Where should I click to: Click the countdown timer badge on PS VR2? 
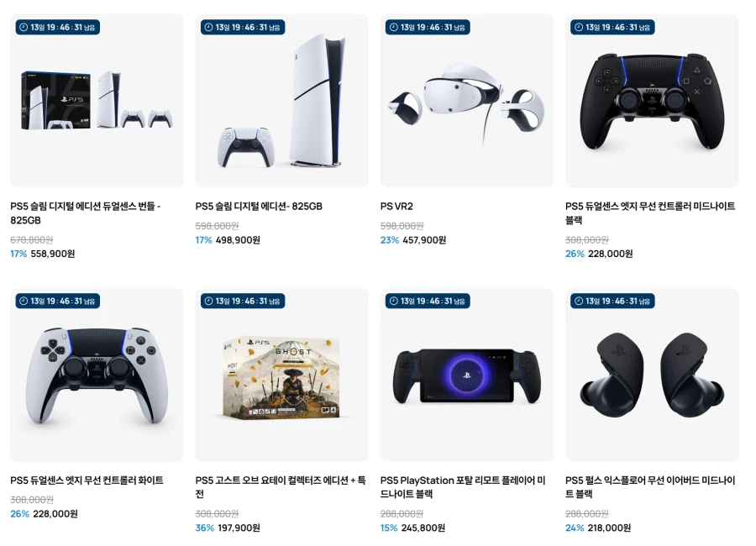pyautogui.click(x=428, y=28)
